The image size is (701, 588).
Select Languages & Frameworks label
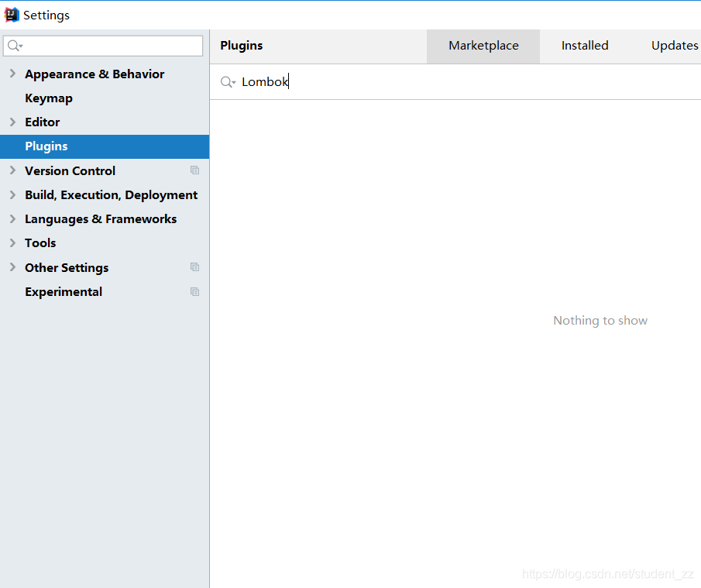101,219
